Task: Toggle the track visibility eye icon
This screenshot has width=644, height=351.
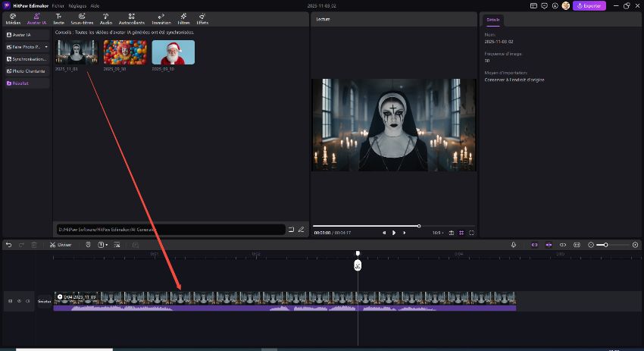Action: click(19, 301)
